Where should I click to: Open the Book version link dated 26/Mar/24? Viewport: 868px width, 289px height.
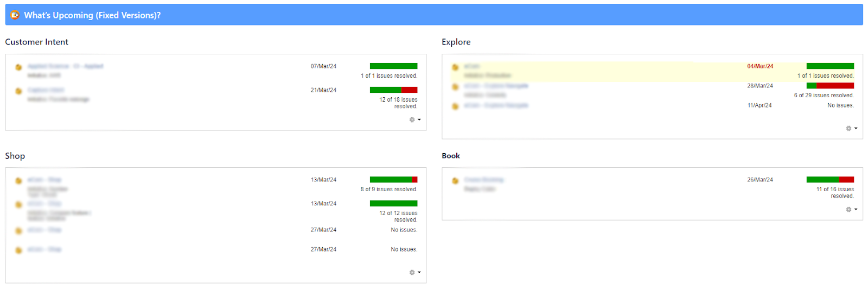tap(484, 180)
